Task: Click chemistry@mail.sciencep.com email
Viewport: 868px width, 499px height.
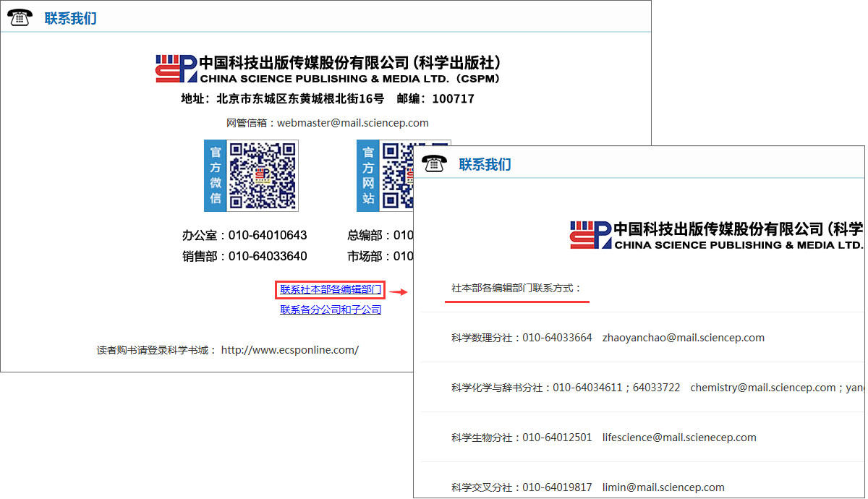Action: (x=763, y=388)
